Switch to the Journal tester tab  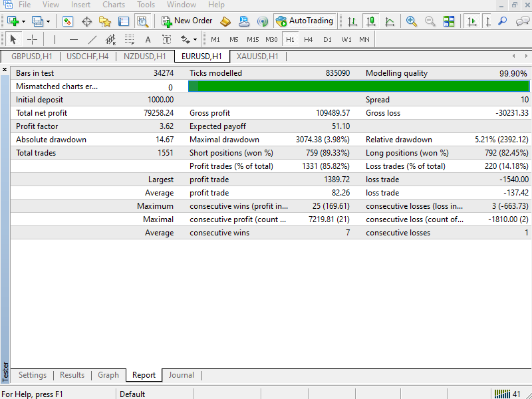(x=182, y=375)
